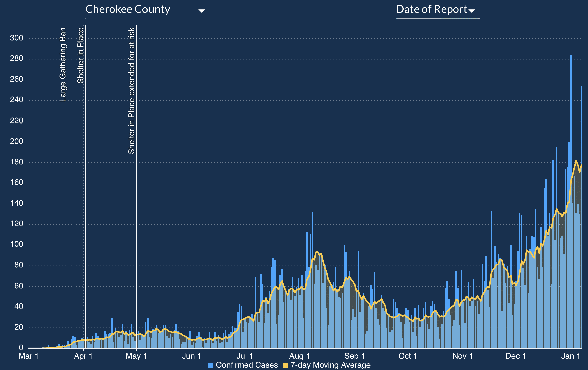Toggle the 7-day Moving Average legend label

click(330, 365)
